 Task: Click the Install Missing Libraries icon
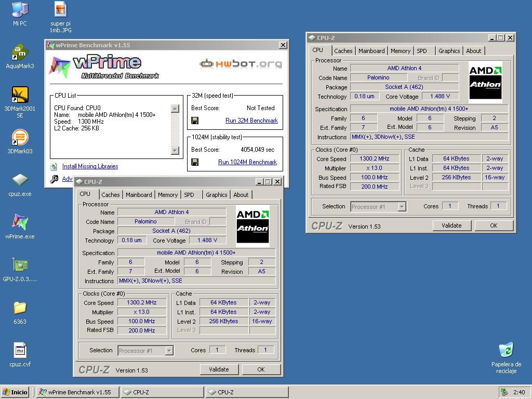[54, 166]
